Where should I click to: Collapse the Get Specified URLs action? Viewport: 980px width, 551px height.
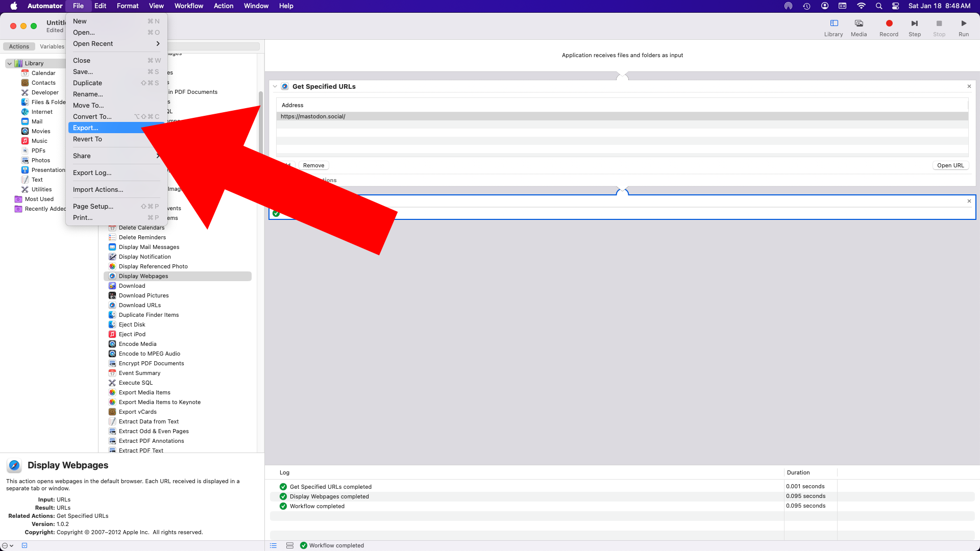click(x=275, y=87)
